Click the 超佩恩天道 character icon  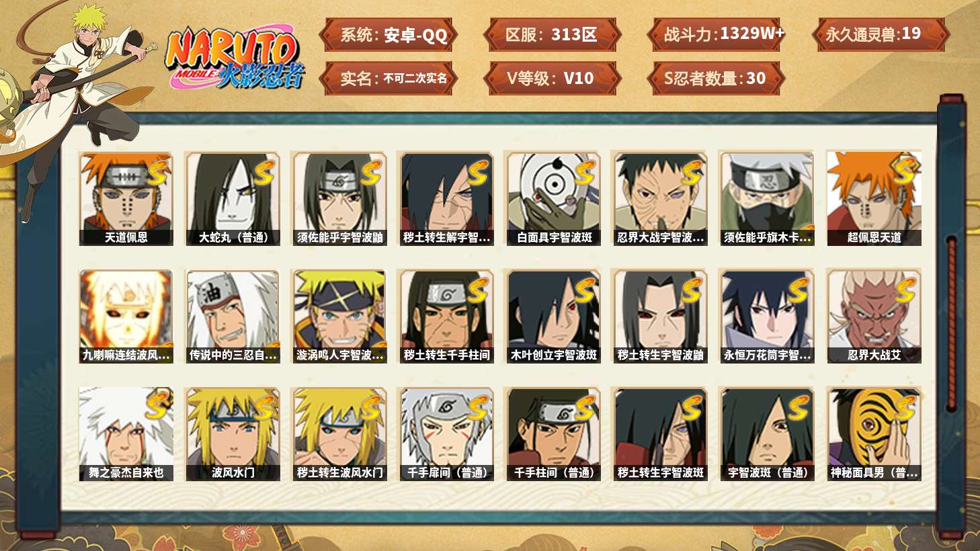pos(874,198)
